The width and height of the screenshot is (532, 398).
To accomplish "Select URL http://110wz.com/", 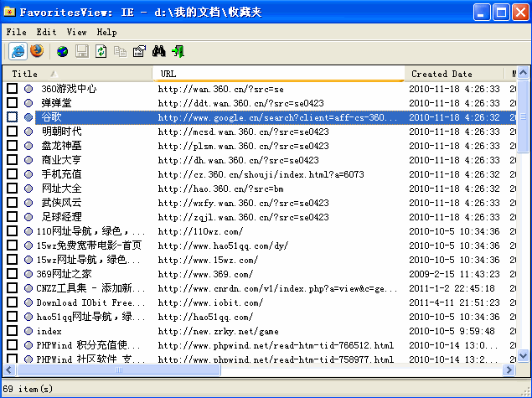I will pos(200,231).
